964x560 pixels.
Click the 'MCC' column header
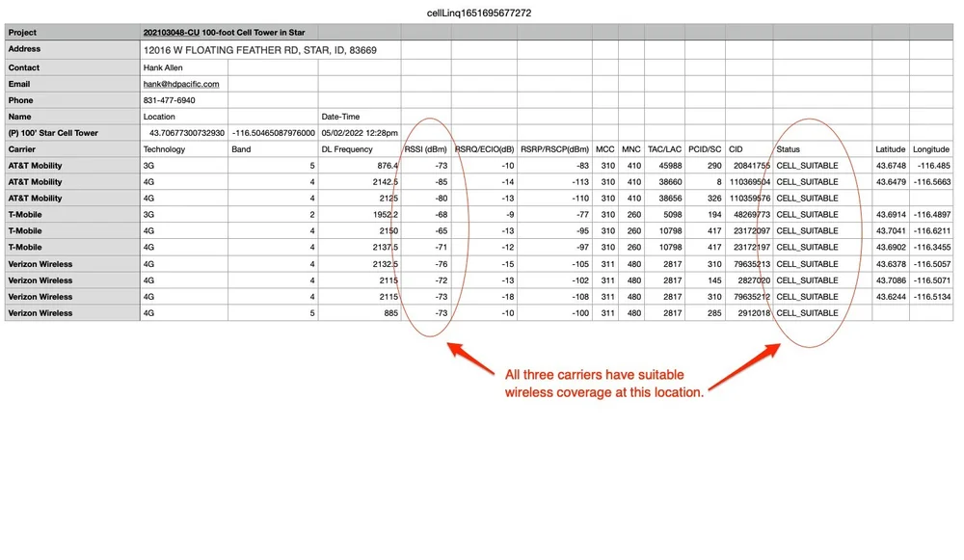coord(605,149)
